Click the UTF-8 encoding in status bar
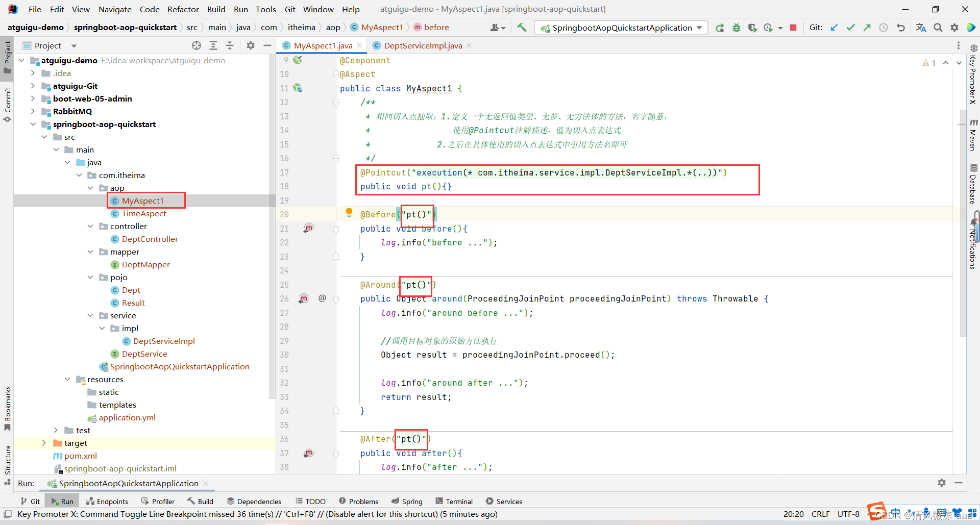The width and height of the screenshot is (980, 525). (848, 514)
